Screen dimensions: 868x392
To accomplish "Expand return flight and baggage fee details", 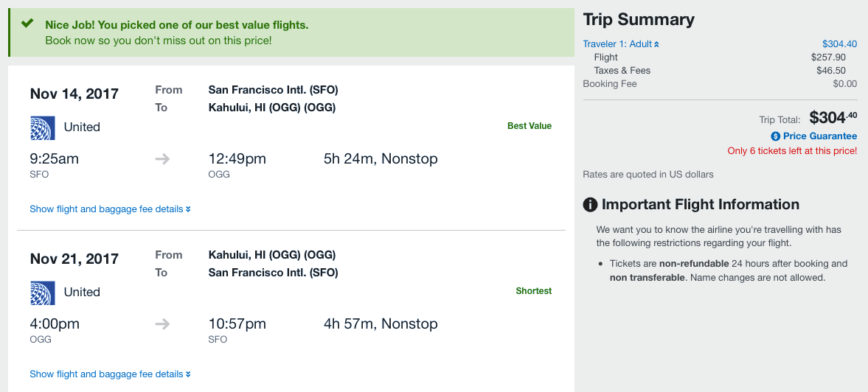I will point(110,374).
